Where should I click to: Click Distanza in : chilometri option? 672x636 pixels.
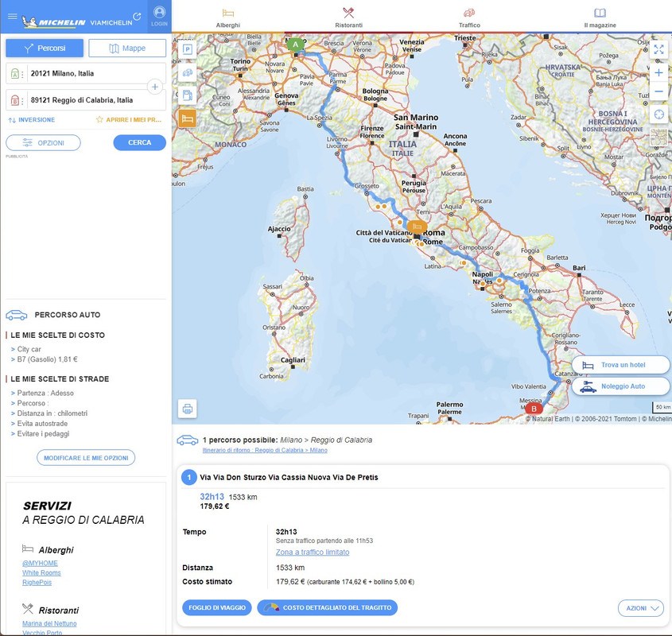pyautogui.click(x=52, y=413)
